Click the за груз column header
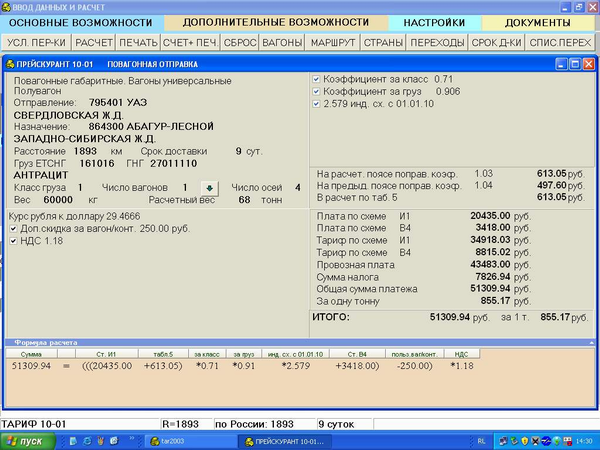The height and width of the screenshot is (450, 600). click(243, 354)
